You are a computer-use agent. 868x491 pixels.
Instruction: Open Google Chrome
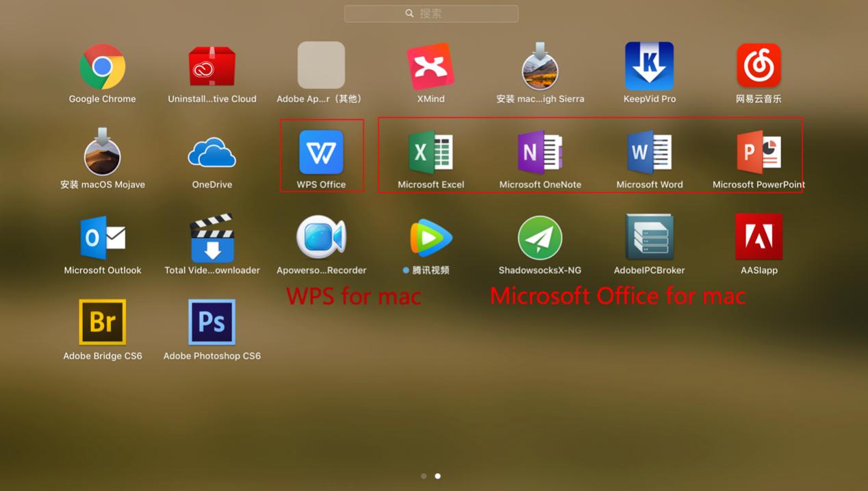click(102, 65)
